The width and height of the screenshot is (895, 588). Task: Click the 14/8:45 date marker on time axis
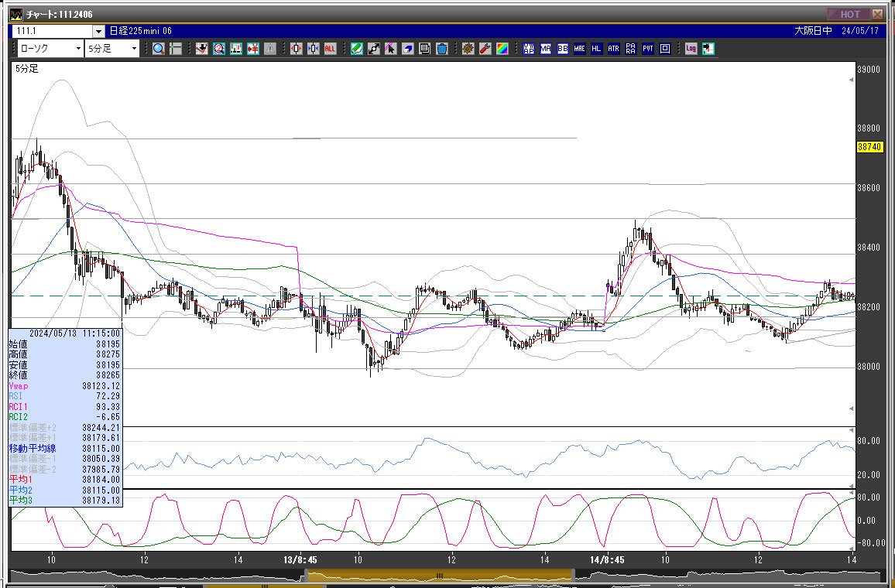tap(607, 560)
